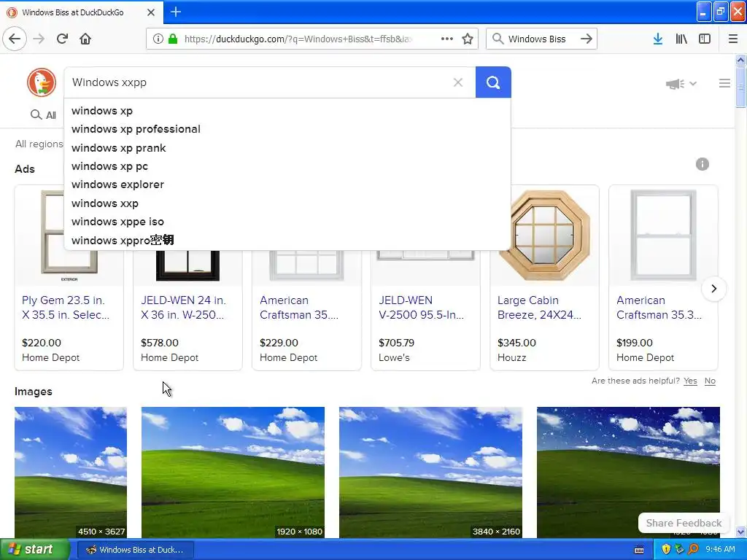Click the Share Feedback button
747x560 pixels.
pos(684,523)
